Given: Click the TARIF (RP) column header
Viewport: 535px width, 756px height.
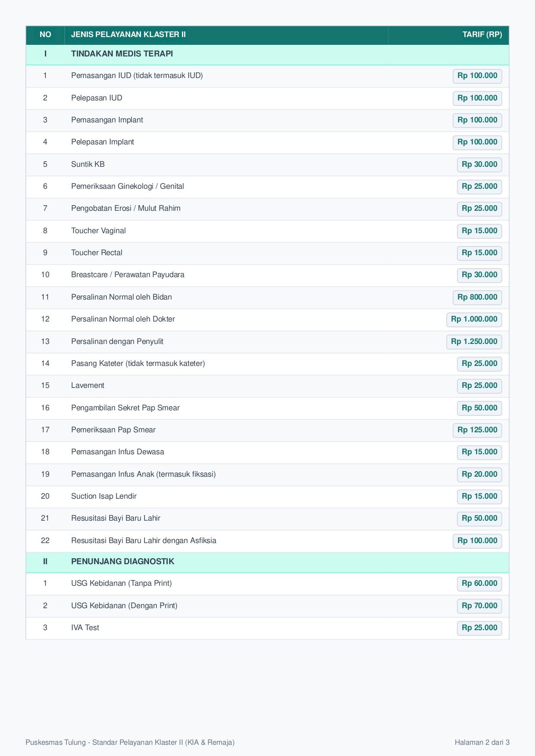Looking at the screenshot, I should click(x=482, y=34).
